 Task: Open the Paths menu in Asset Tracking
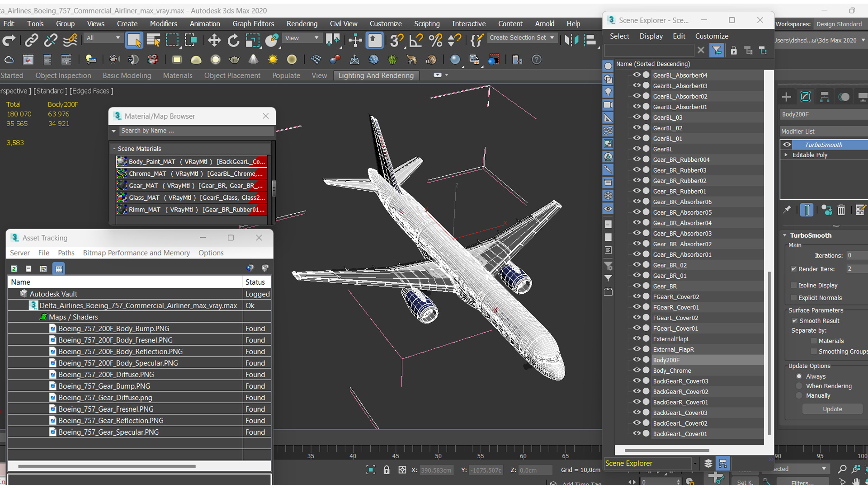66,253
